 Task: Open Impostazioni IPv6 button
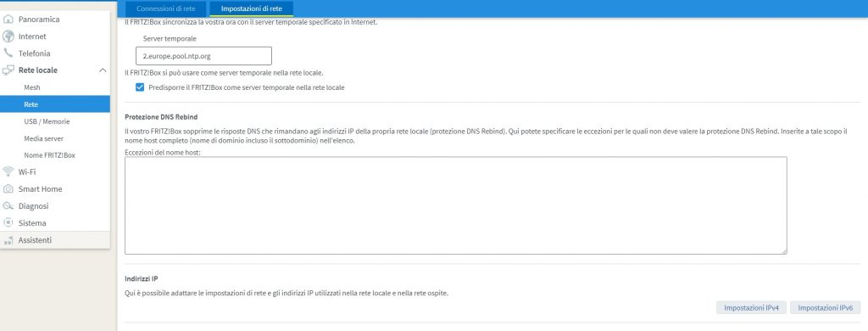coord(826,308)
